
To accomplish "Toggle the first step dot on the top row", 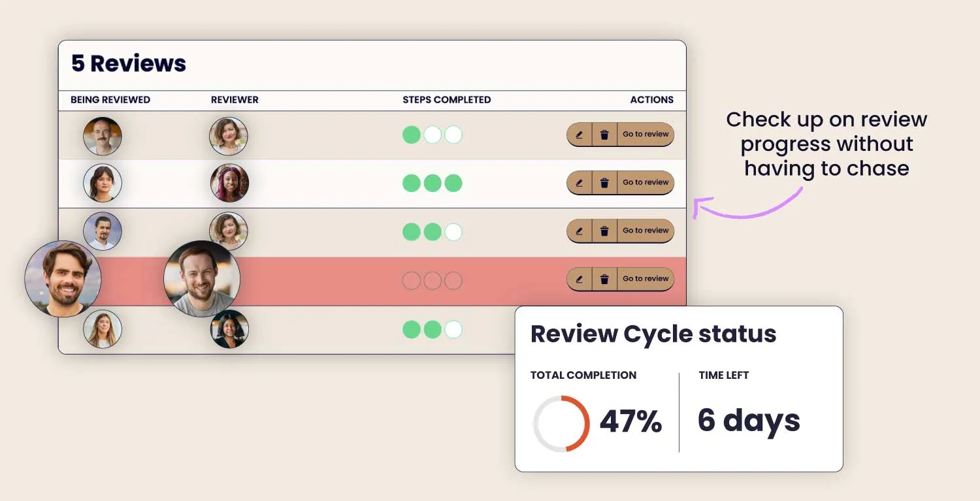I will [412, 135].
